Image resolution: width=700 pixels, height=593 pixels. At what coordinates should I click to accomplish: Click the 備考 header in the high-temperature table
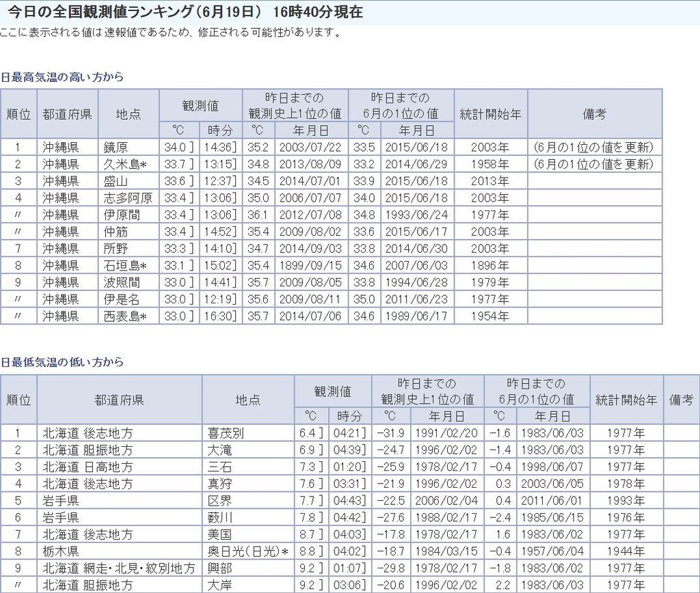pyautogui.click(x=594, y=114)
